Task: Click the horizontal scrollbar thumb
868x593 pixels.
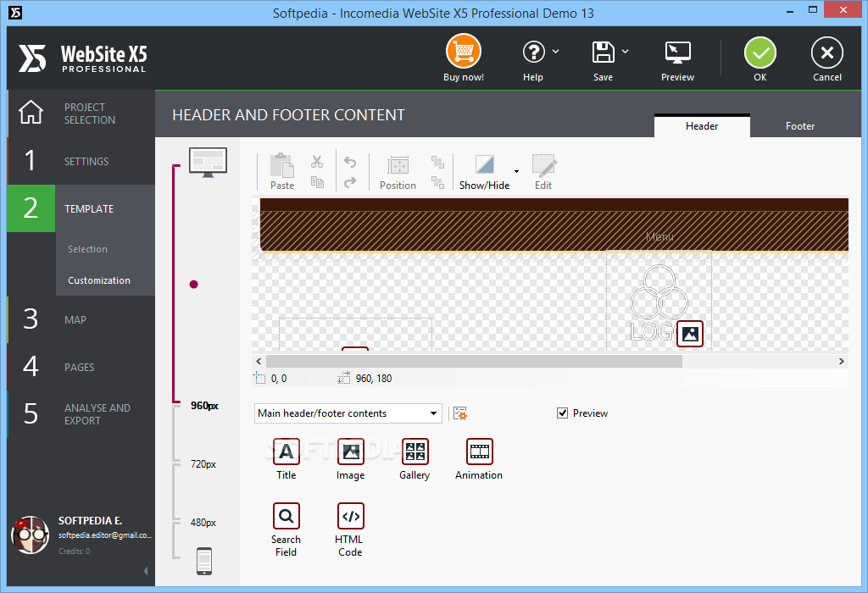Action: [x=474, y=361]
